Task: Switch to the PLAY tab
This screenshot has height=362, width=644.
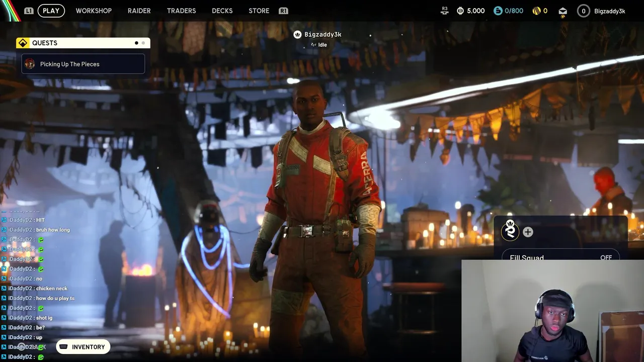Action: point(51,11)
